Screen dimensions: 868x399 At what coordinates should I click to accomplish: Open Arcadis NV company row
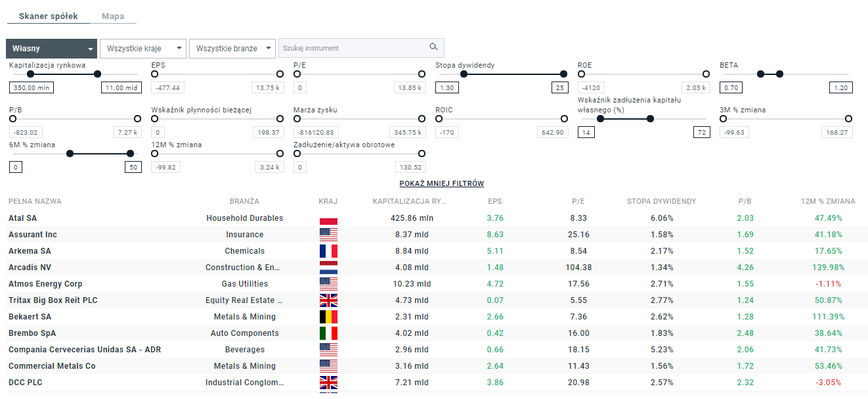click(x=437, y=268)
